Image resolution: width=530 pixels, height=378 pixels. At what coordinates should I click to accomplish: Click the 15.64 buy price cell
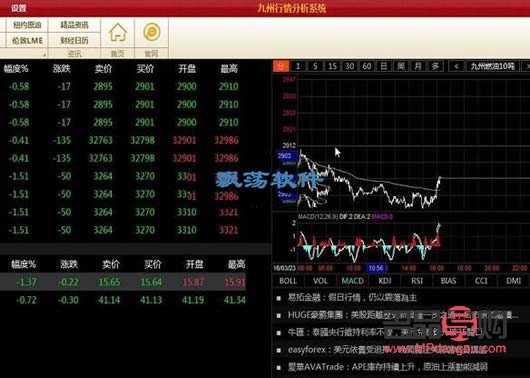(x=151, y=282)
